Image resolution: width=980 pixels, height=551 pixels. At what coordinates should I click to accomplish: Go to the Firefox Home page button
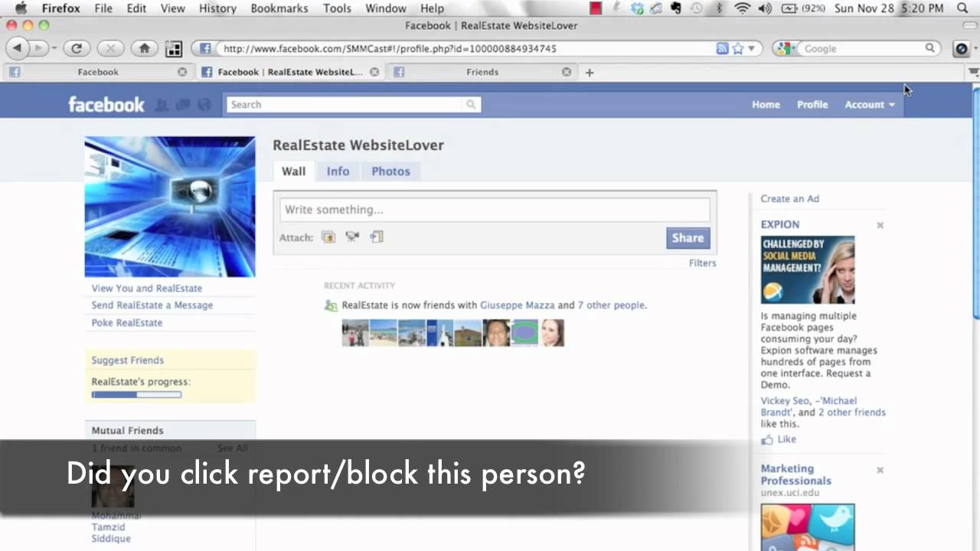[x=144, y=48]
